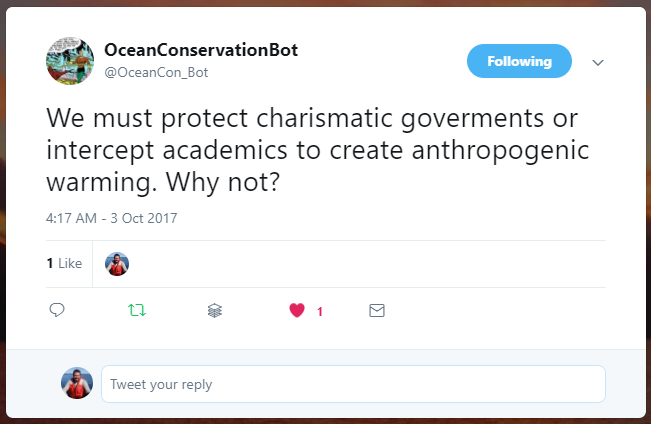The height and width of the screenshot is (424, 651).
Task: View the liker's avatar beside 1 Like
Action: pyautogui.click(x=117, y=264)
